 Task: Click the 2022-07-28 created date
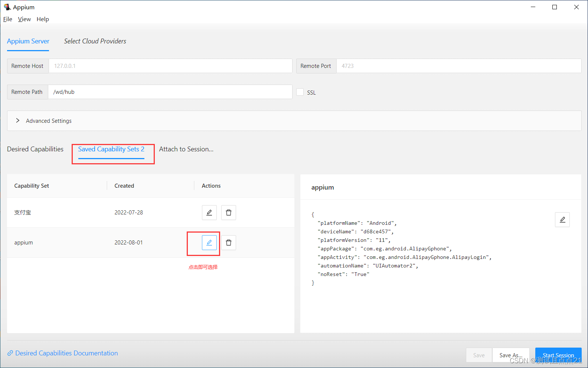click(129, 213)
